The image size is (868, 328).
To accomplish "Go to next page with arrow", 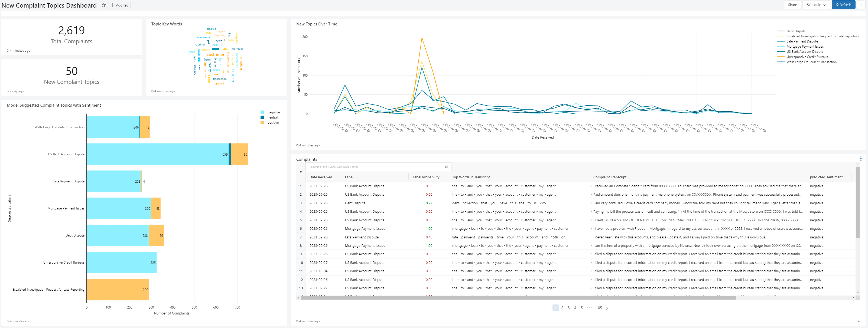I will (607, 308).
